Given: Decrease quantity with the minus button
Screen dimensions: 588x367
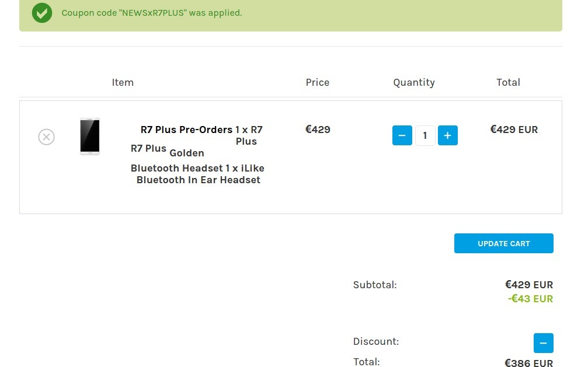Looking at the screenshot, I should (x=402, y=135).
